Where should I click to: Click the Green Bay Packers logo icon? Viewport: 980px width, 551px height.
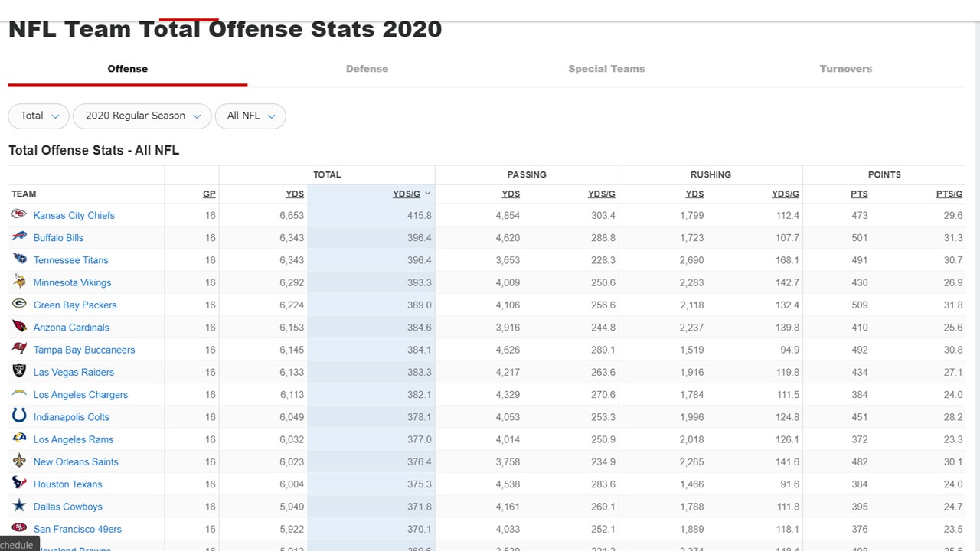click(19, 304)
